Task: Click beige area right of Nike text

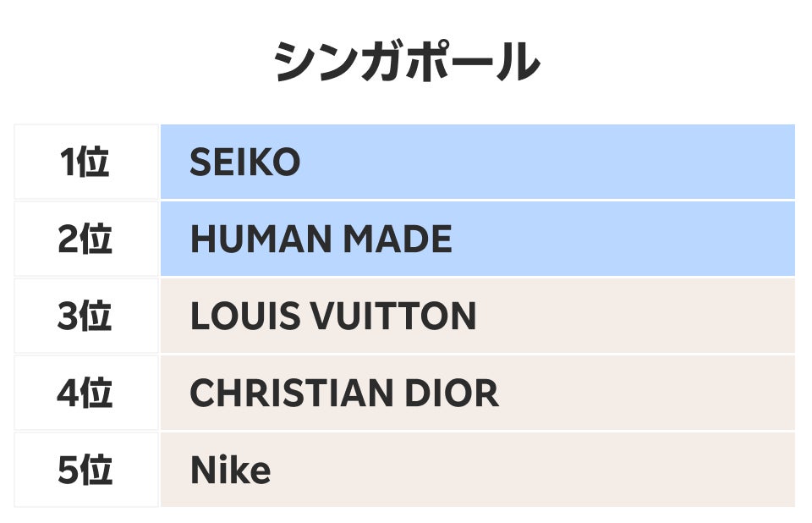Action: [533, 471]
